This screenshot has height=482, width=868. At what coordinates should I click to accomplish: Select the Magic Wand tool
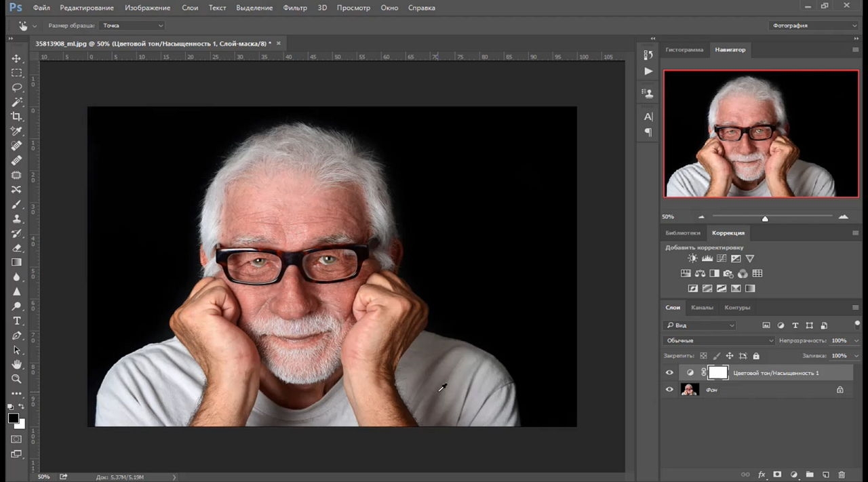[x=17, y=102]
